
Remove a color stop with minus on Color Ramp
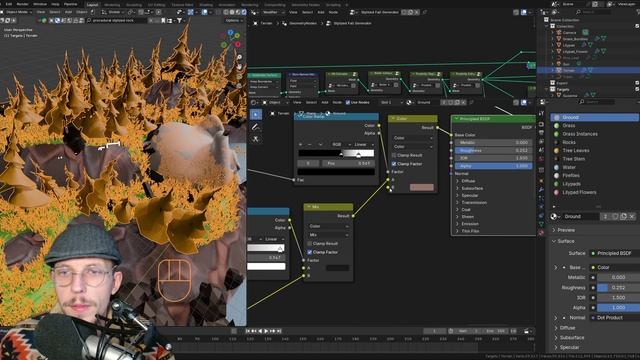309,144
